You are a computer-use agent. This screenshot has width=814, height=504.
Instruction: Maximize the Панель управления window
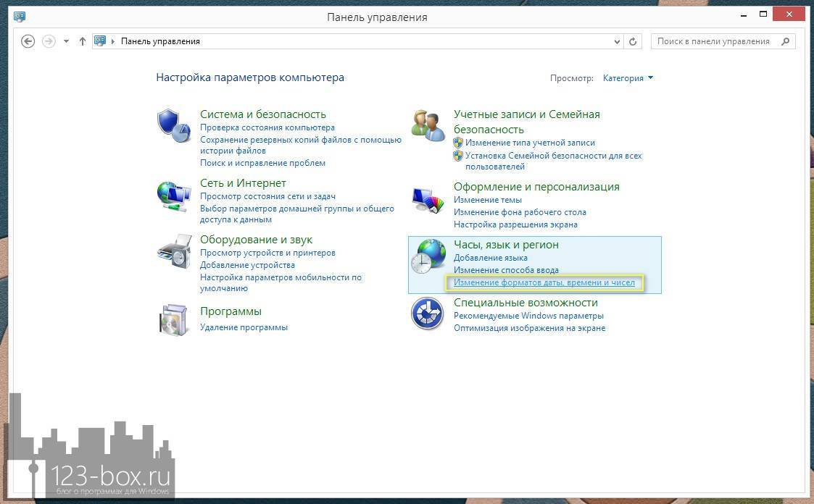(763, 14)
